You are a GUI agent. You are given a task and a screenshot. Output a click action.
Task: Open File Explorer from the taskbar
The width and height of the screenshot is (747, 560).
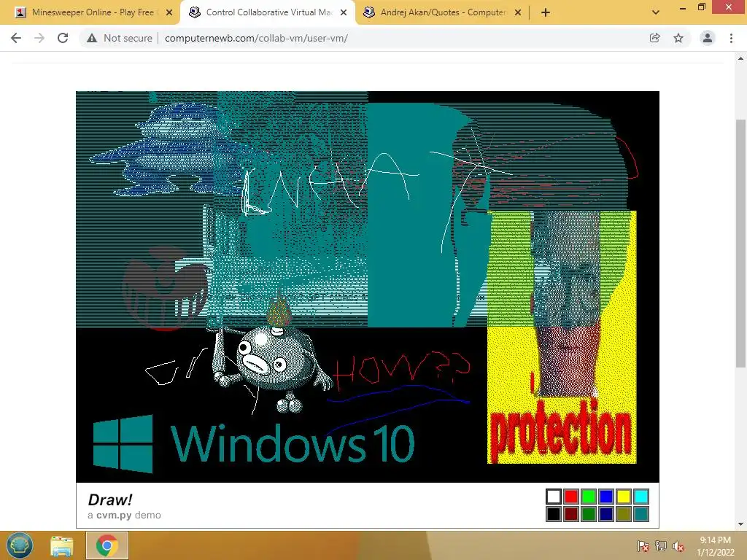pyautogui.click(x=62, y=545)
